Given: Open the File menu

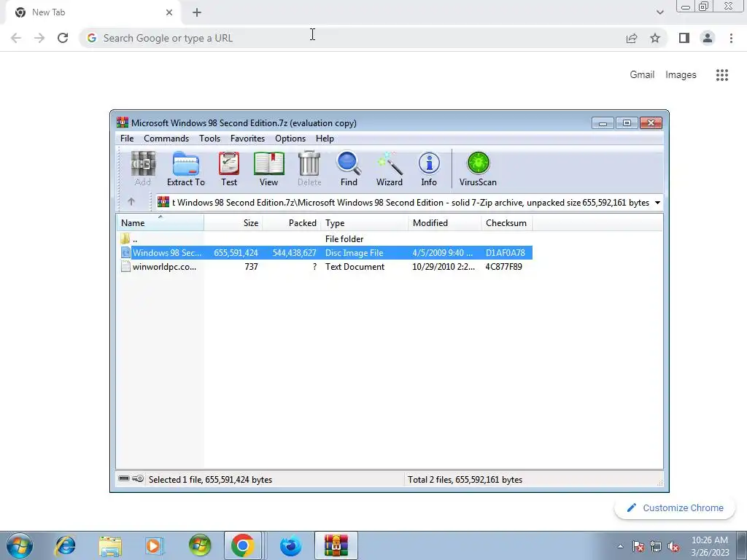Looking at the screenshot, I should tap(127, 138).
